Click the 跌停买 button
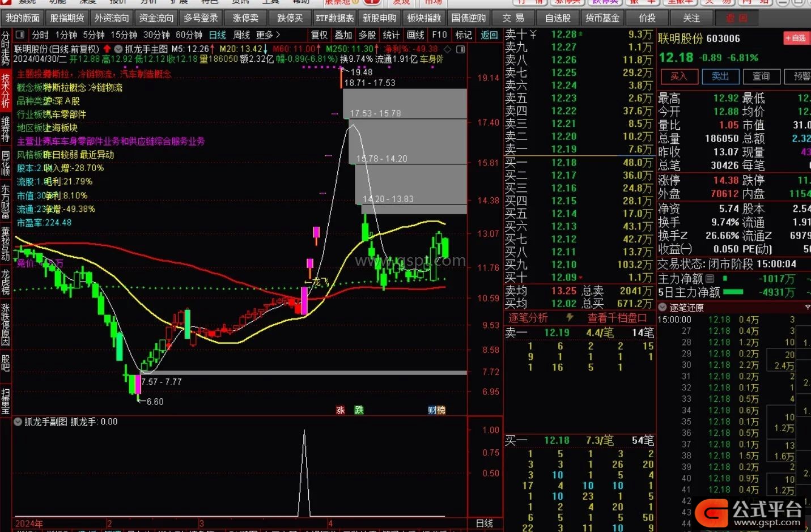This screenshot has height=532, width=811. pyautogui.click(x=290, y=18)
